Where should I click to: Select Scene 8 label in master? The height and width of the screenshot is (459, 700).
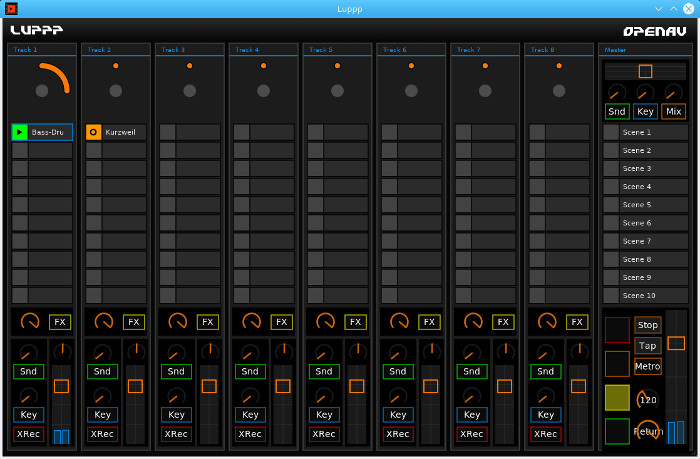637,259
